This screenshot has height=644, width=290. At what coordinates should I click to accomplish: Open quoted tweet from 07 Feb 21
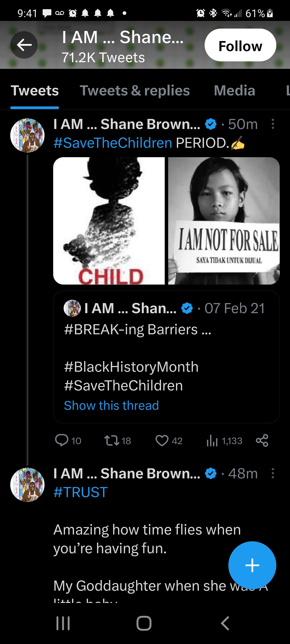pos(166,350)
